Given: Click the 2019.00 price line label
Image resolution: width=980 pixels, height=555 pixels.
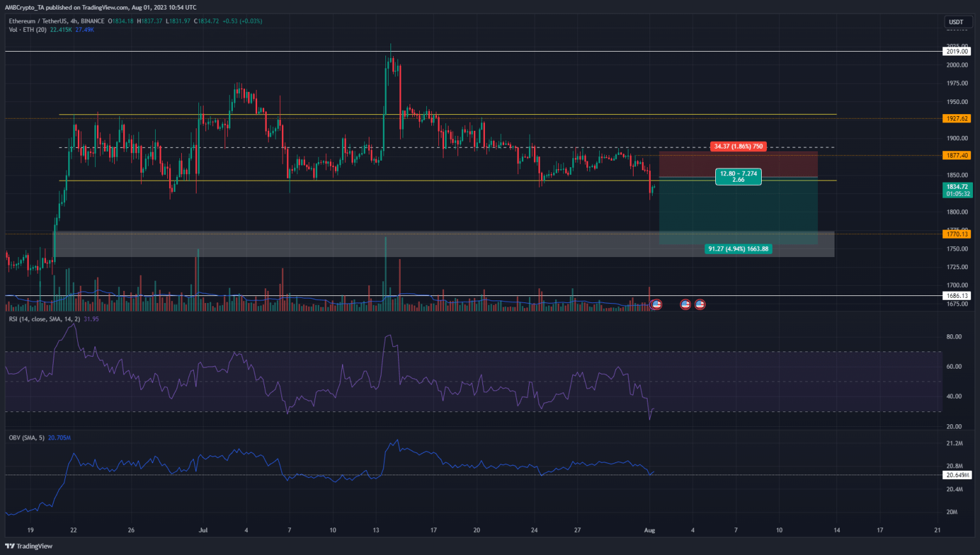Looking at the screenshot, I should pyautogui.click(x=957, y=51).
